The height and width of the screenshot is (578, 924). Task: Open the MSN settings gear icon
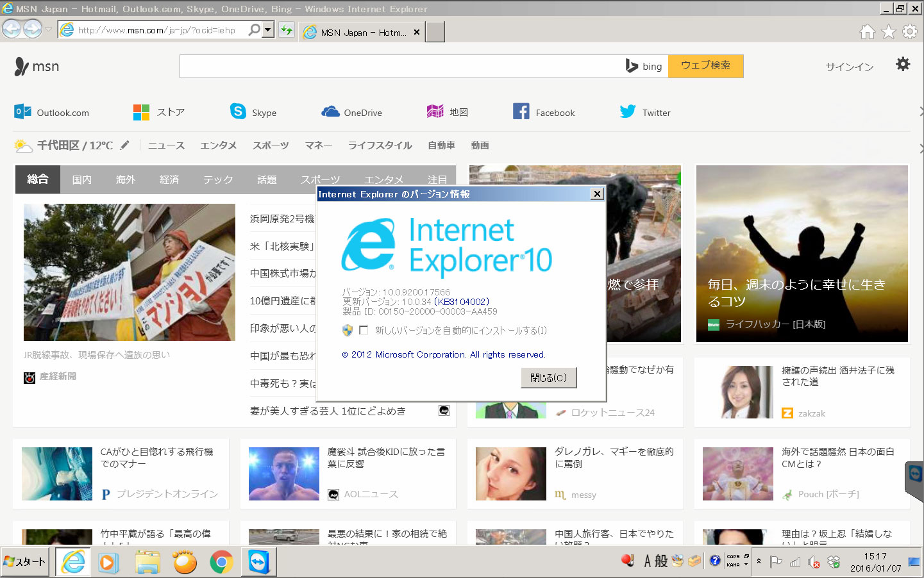tap(902, 64)
